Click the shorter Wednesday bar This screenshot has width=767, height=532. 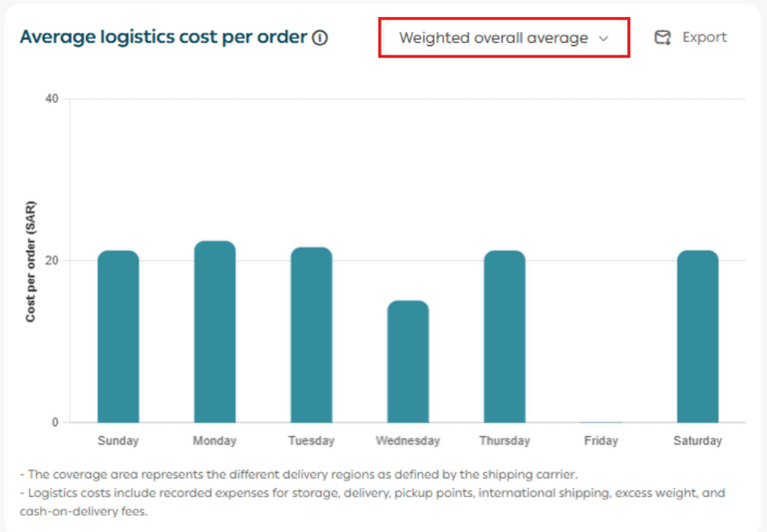pos(408,361)
